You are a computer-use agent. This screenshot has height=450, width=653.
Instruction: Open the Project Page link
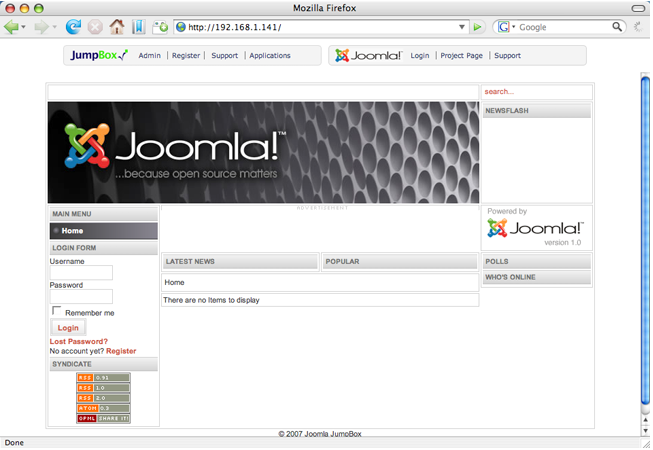coord(461,55)
